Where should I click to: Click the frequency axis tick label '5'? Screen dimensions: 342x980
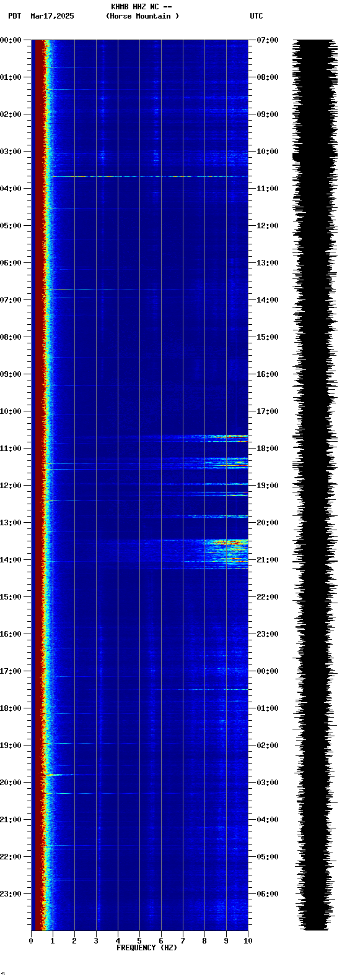pyautogui.click(x=139, y=941)
